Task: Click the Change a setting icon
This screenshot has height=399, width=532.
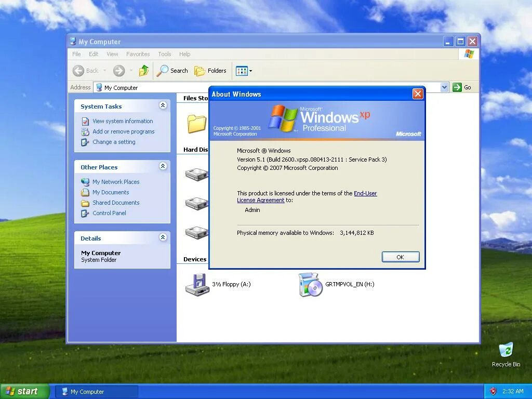Action: pos(85,142)
